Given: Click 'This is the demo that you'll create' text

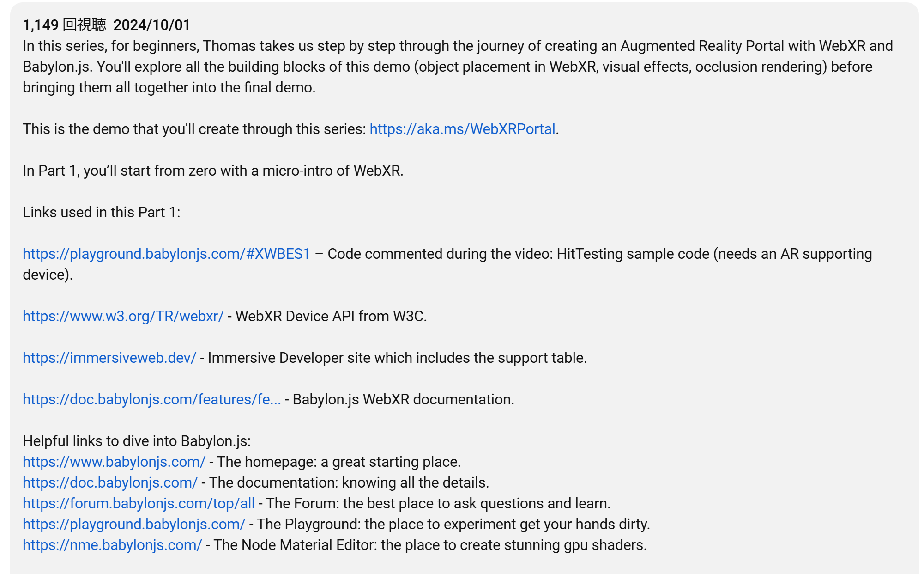Looking at the screenshot, I should [x=194, y=129].
